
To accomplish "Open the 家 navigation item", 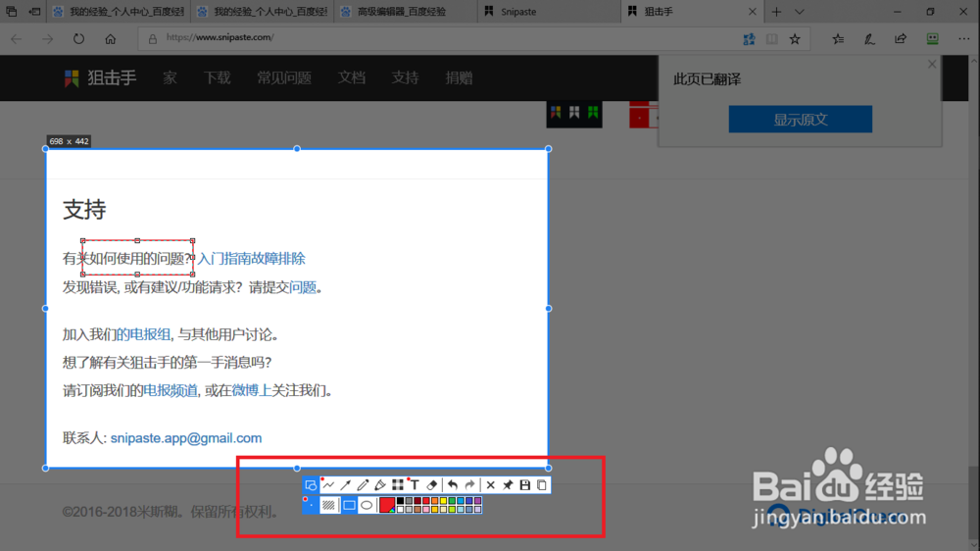I will click(170, 77).
